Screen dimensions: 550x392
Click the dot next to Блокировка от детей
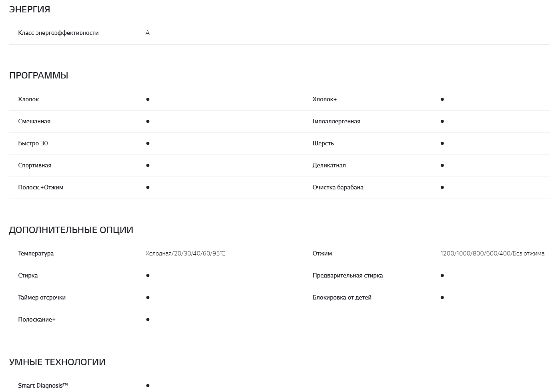click(442, 298)
